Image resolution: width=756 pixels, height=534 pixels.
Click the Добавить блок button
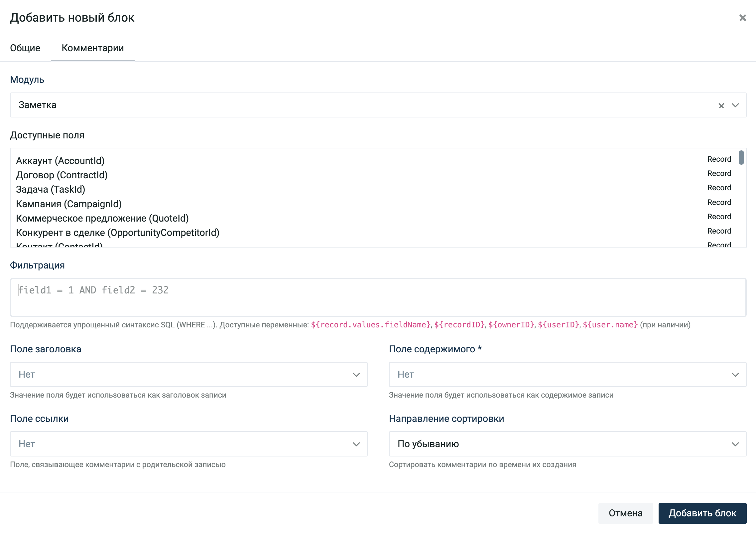tap(702, 513)
